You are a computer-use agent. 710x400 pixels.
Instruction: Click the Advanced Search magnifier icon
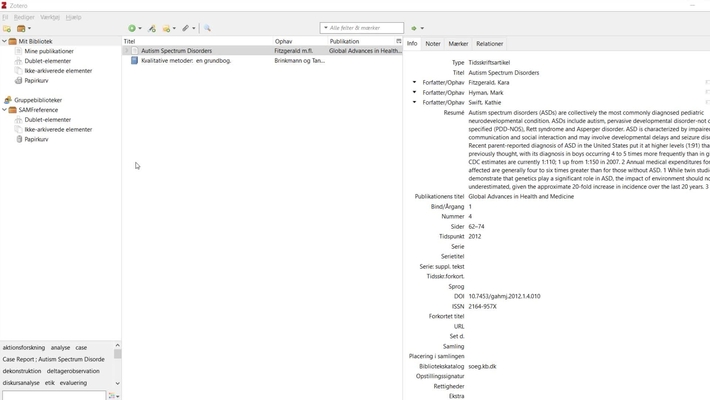(207, 28)
